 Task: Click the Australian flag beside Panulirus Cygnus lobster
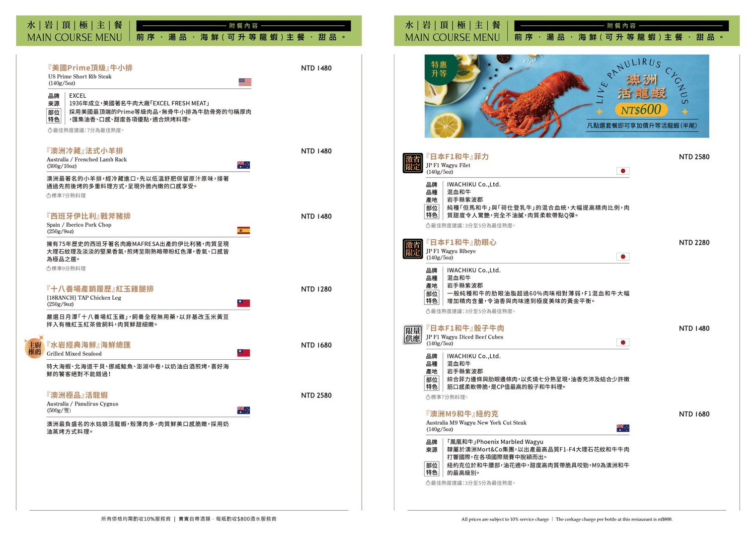click(243, 410)
